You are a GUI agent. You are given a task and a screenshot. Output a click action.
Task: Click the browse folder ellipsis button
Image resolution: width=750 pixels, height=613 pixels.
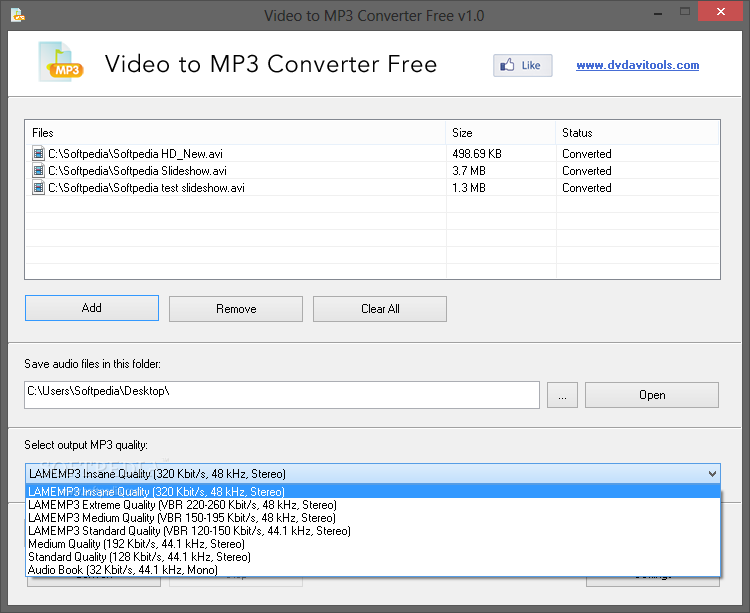[x=562, y=395]
